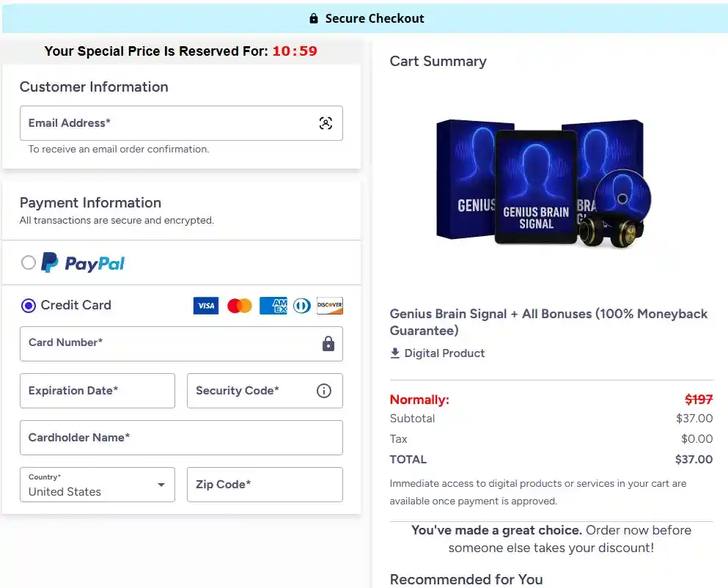Click the Email Address input field
728x588 pixels.
coord(169,123)
